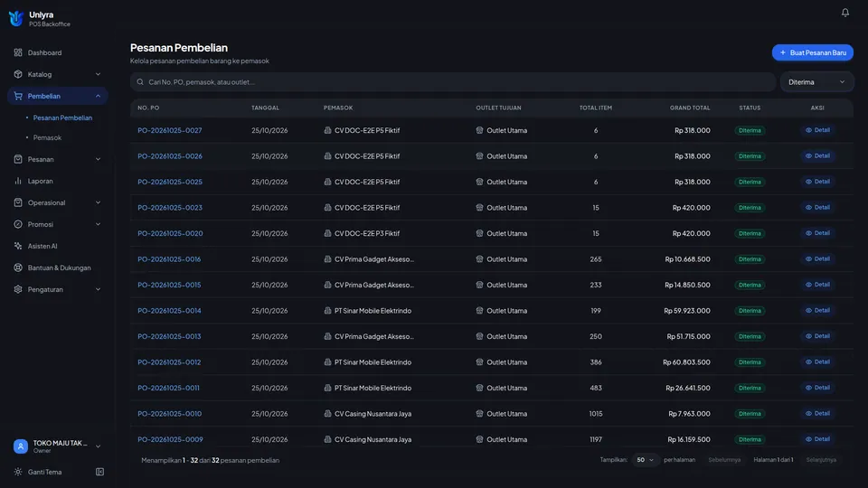Click the Pesanan bag icon

[x=18, y=159]
